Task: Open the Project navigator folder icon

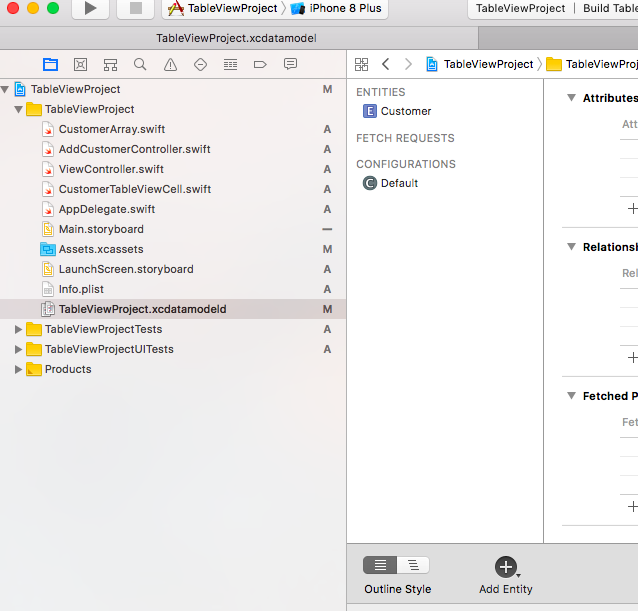Action: (x=50, y=64)
